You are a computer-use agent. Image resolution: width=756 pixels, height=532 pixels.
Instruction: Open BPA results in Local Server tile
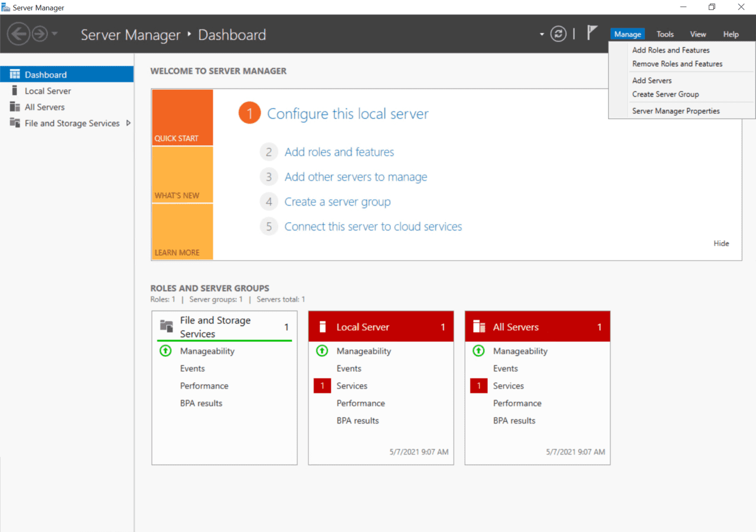click(358, 420)
